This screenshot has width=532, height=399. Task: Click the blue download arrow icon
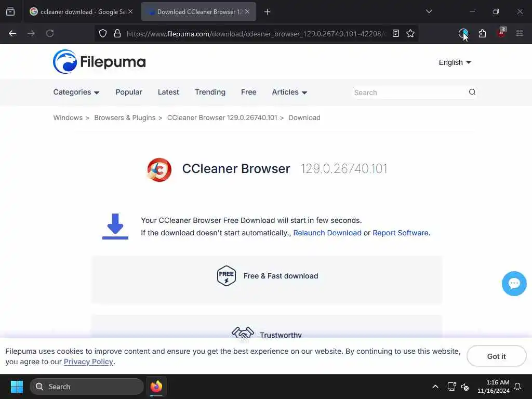pos(115,227)
